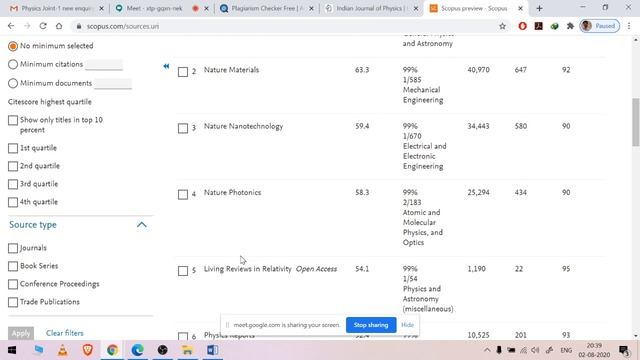Go forward with the browser arrow
Image resolution: width=640 pixels, height=360 pixels.
click(x=27, y=26)
